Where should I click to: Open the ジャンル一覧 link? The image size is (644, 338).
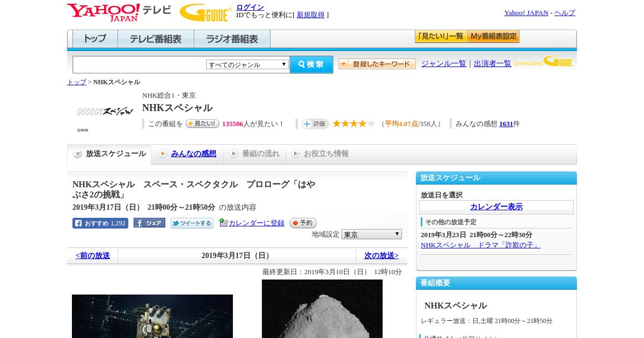click(x=444, y=64)
